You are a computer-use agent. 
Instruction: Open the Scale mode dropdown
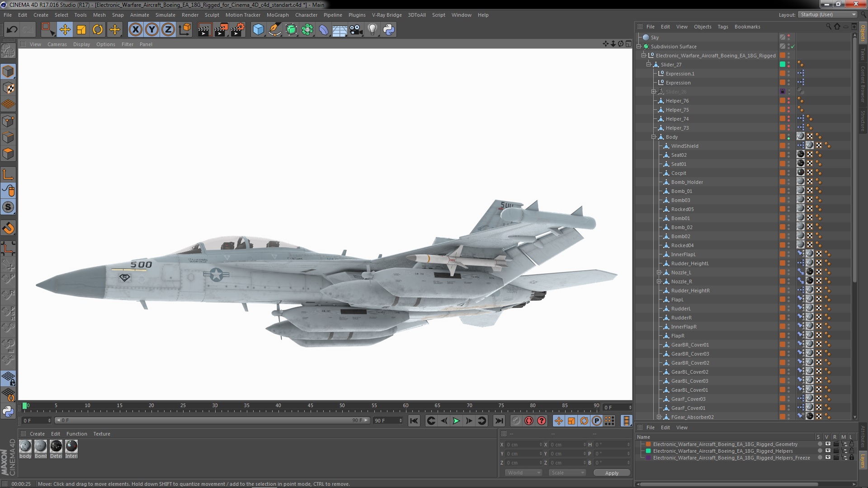[x=567, y=473]
